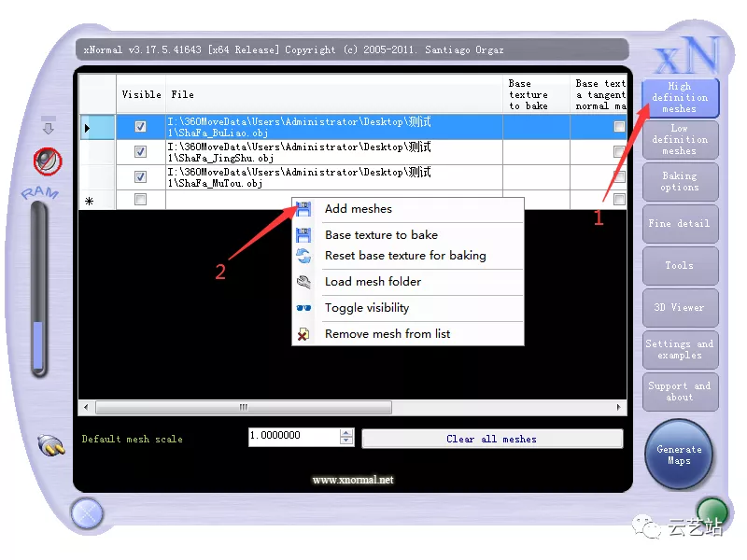Uncheck Visible for ShaFa_JingShu.obj
The image size is (747, 560).
point(140,151)
